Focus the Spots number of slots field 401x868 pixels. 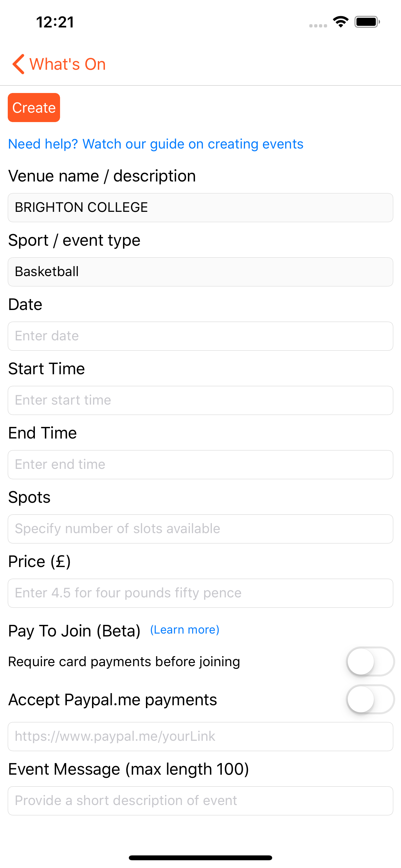click(x=200, y=529)
